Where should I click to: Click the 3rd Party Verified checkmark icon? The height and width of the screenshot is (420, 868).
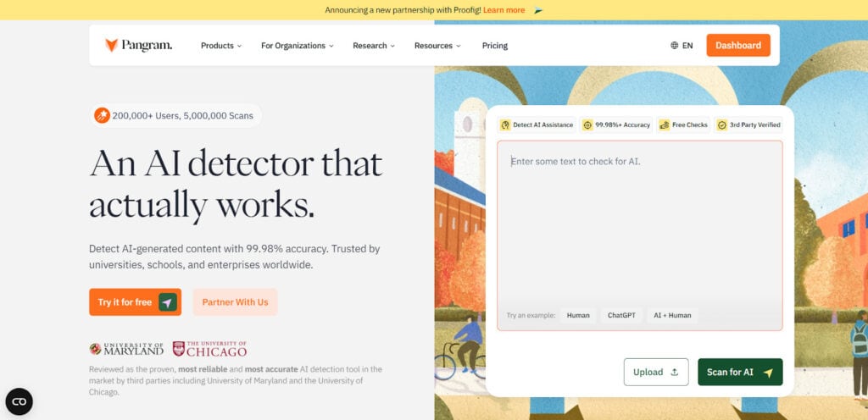coord(722,125)
